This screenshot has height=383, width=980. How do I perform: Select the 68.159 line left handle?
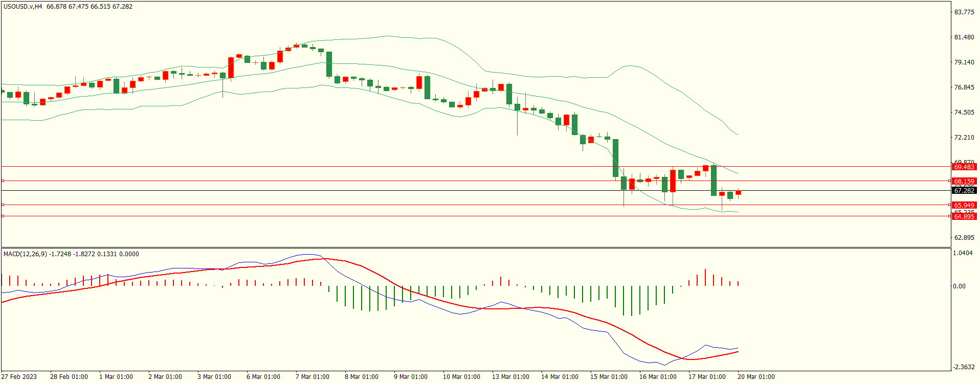(3, 181)
